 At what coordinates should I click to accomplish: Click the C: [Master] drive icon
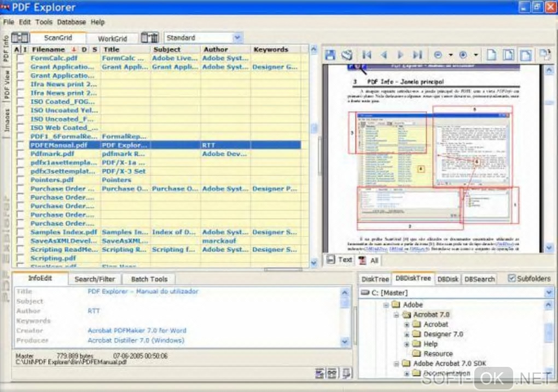click(365, 292)
